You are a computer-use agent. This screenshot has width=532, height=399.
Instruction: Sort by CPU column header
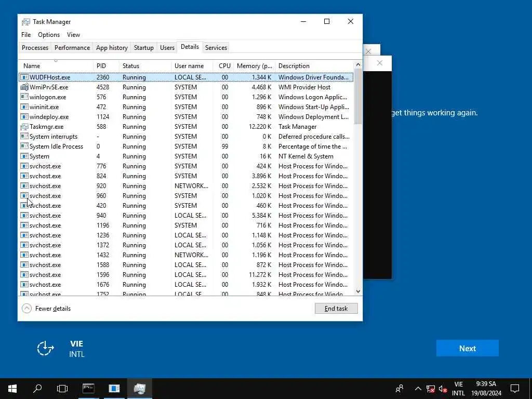[x=223, y=66]
